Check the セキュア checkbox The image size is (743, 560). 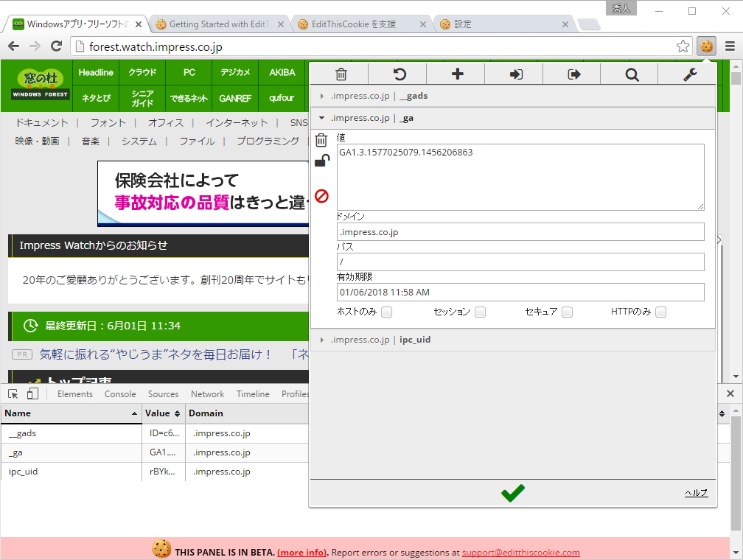coord(568,312)
